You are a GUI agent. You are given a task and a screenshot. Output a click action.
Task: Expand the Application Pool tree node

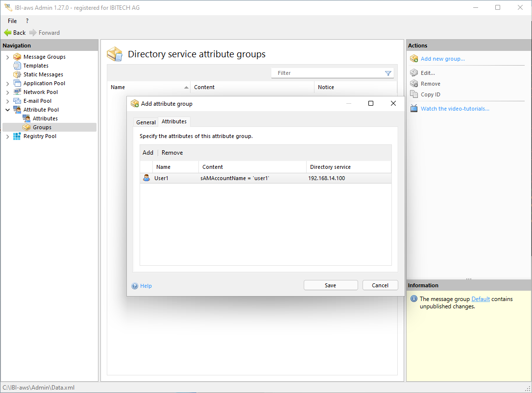[7, 84]
